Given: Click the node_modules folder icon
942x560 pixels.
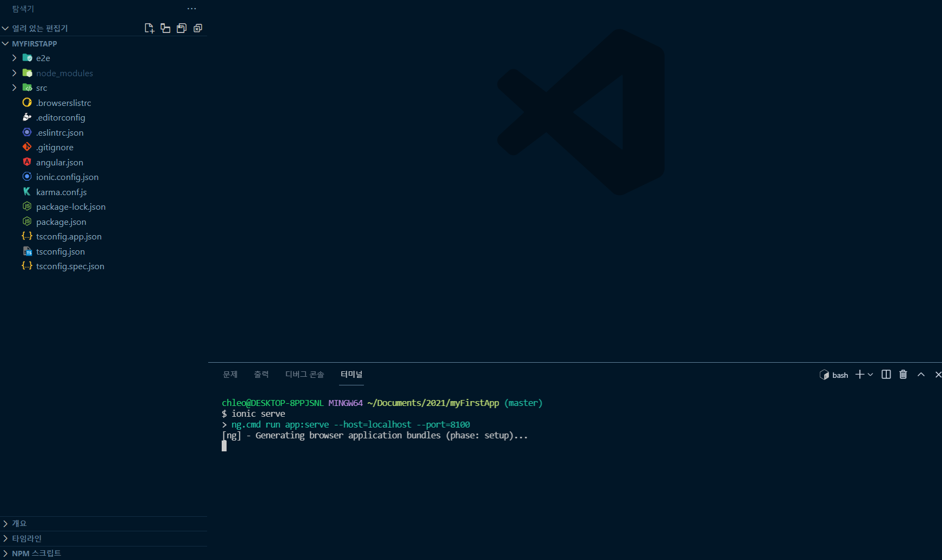Looking at the screenshot, I should click(x=27, y=73).
